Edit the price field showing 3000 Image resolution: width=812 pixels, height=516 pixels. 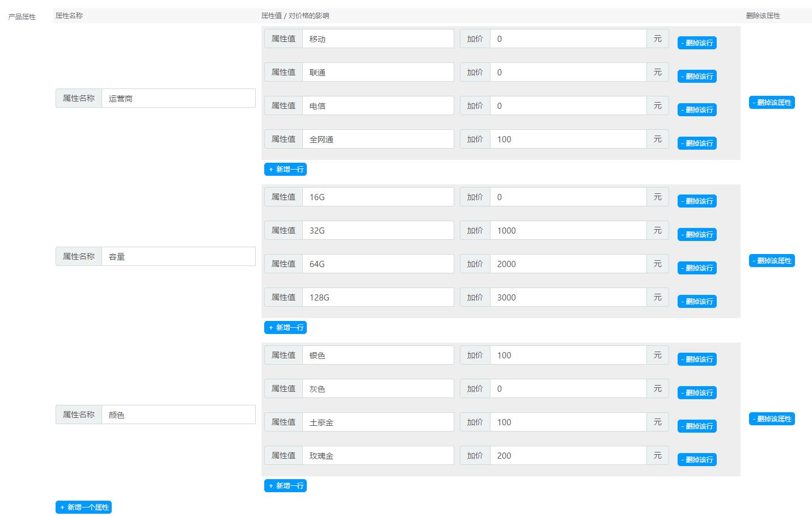click(568, 298)
